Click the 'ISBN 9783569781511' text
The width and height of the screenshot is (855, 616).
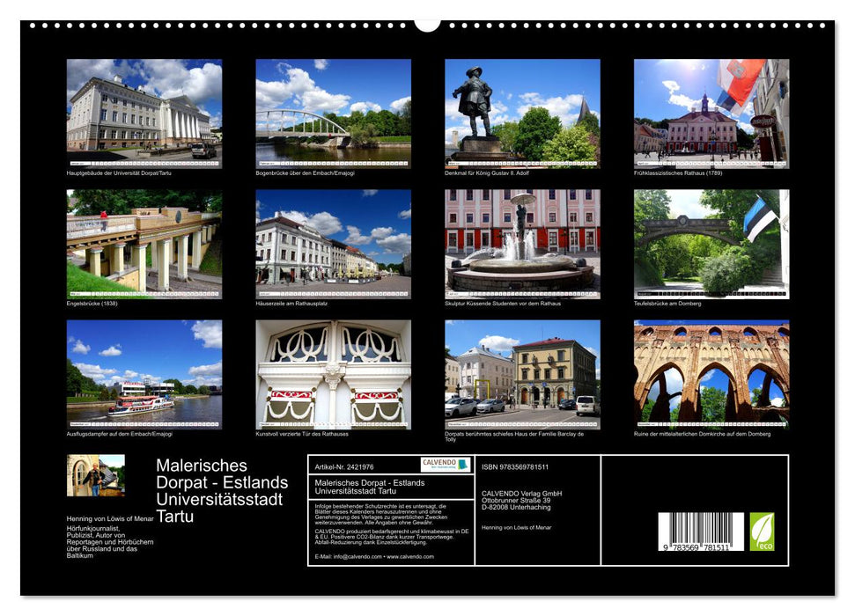point(515,467)
